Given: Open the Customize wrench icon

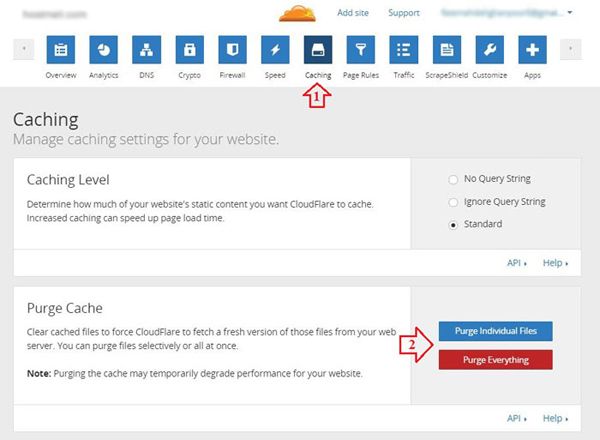Looking at the screenshot, I should [x=489, y=50].
